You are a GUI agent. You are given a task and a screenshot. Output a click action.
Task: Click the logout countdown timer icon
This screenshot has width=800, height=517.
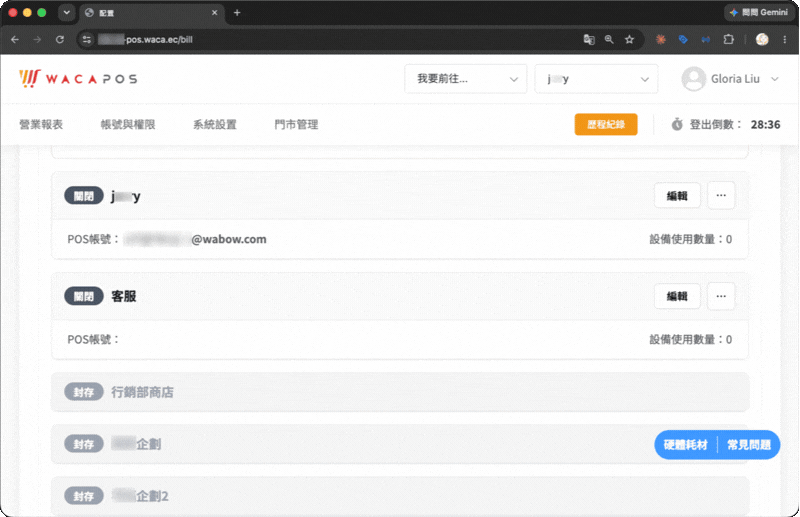click(677, 124)
